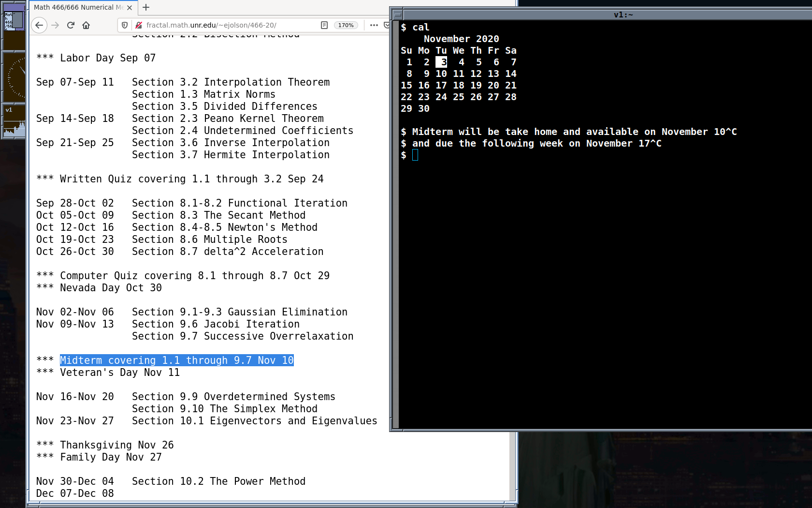The width and height of the screenshot is (812, 508).
Task: Open the tracking protection shield icon
Action: point(125,25)
